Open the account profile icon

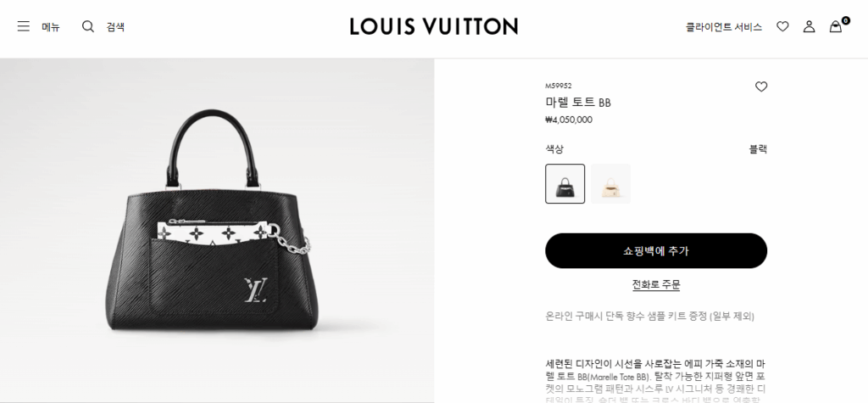click(809, 26)
